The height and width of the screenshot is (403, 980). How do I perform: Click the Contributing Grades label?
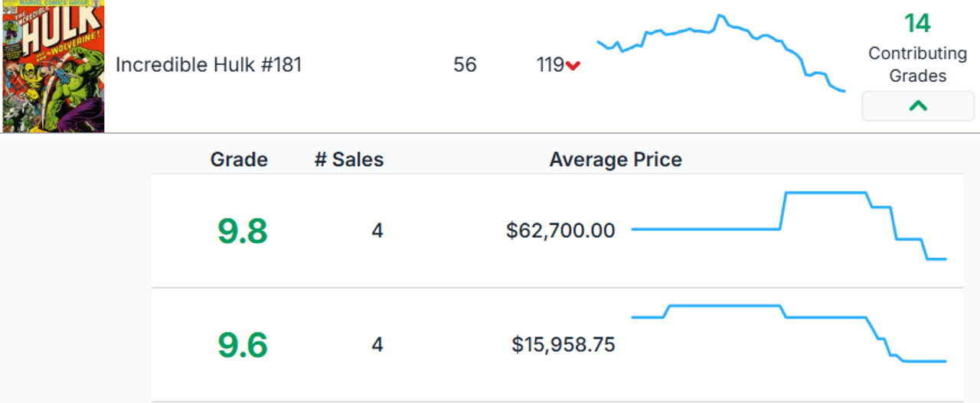click(917, 64)
